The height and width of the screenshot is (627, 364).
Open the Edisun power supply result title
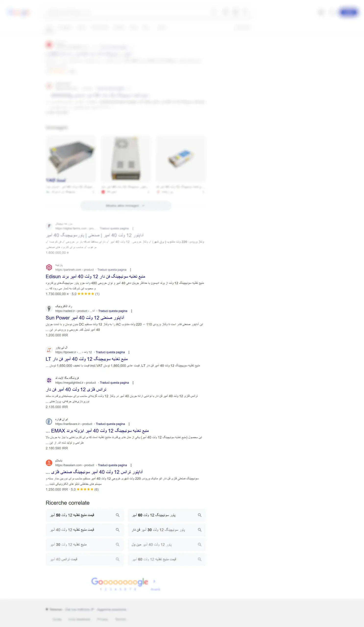95,277
